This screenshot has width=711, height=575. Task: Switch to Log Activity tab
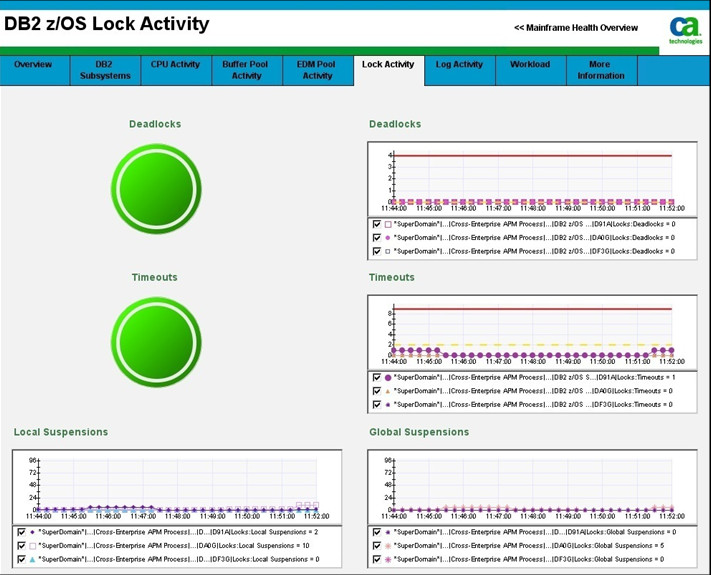(459, 70)
